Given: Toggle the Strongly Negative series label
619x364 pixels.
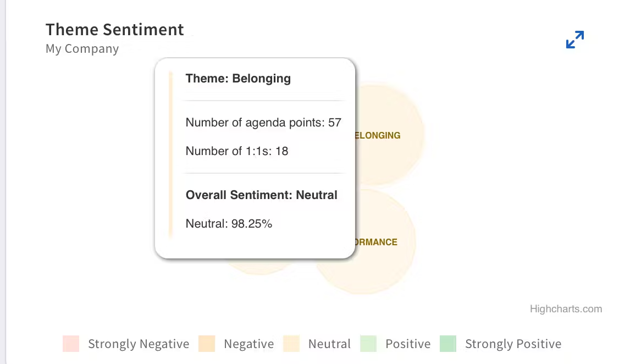Looking at the screenshot, I should pos(139,344).
